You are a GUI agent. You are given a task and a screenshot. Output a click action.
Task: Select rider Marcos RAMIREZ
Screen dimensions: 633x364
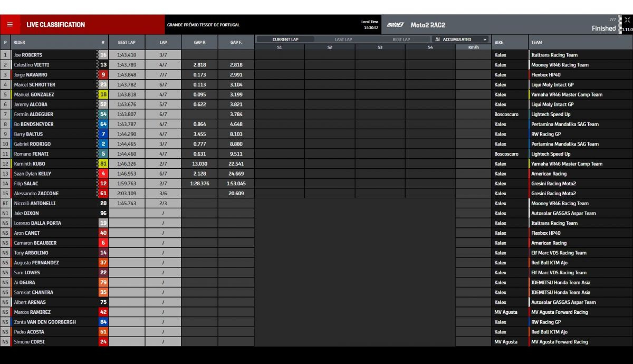coord(32,312)
